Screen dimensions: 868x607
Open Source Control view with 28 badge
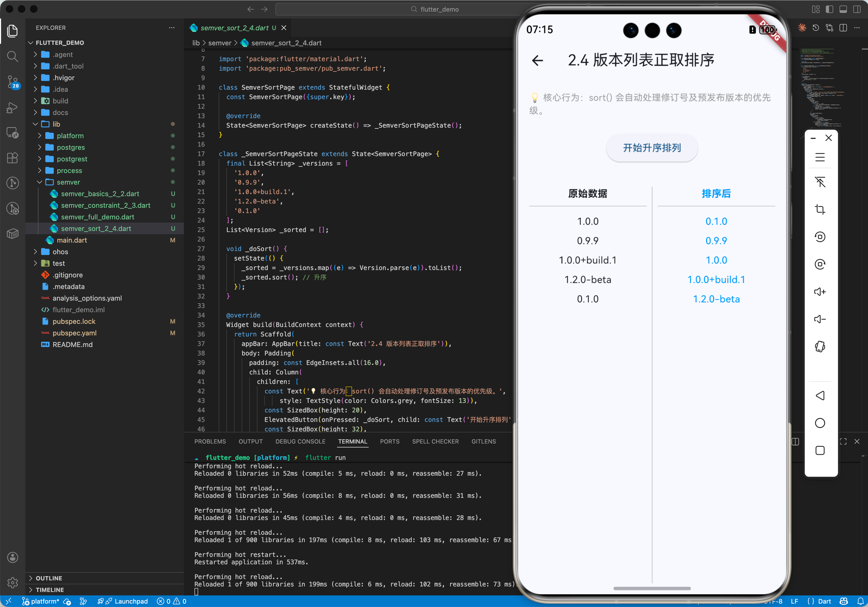(x=12, y=81)
